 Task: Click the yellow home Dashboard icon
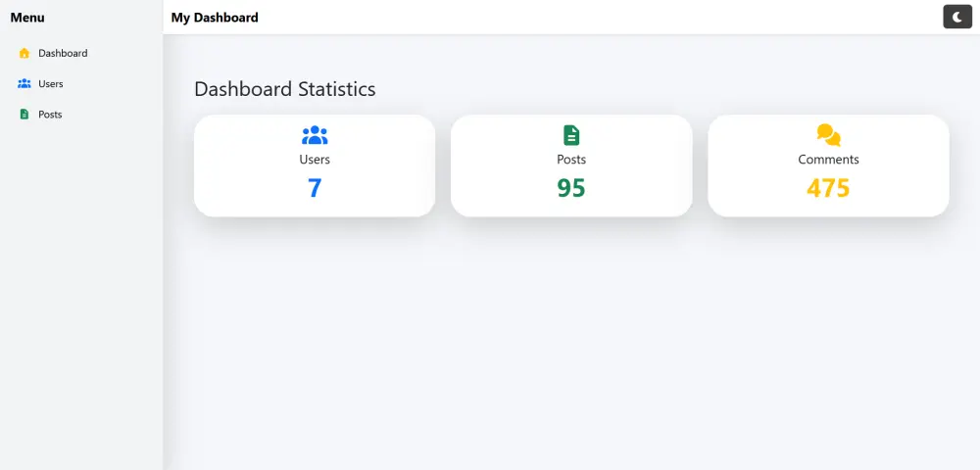point(24,53)
